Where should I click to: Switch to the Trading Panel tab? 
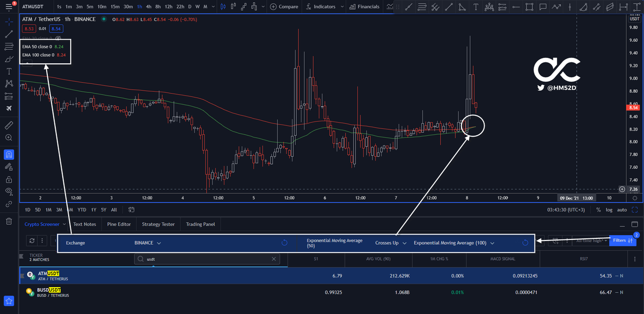201,224
